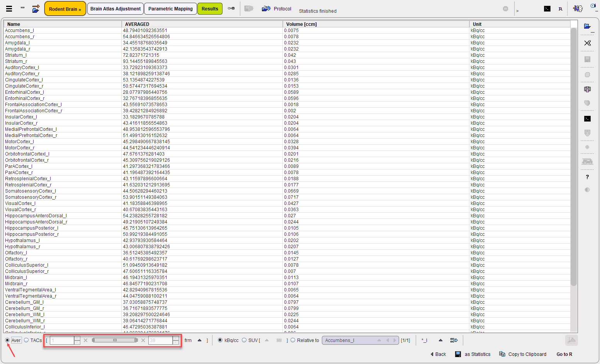The width and height of the screenshot is (600, 364).
Task: Click the grayed stop circle in top toolbar
Action: coord(505,8)
